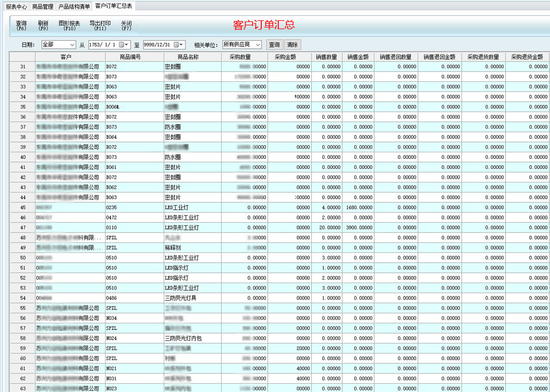Viewport: 550px width, 392px height.
Task: Click 稀释剂 in row 49
Action: click(173, 248)
